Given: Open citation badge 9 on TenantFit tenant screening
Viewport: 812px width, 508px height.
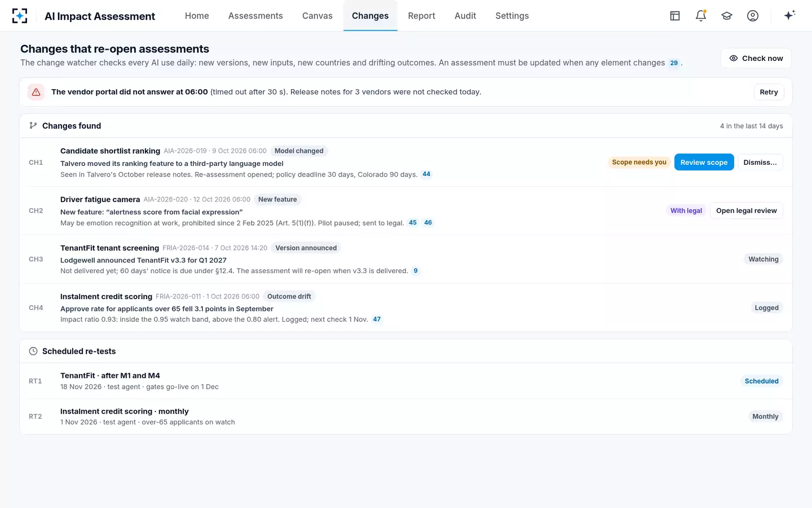Looking at the screenshot, I should [416, 271].
